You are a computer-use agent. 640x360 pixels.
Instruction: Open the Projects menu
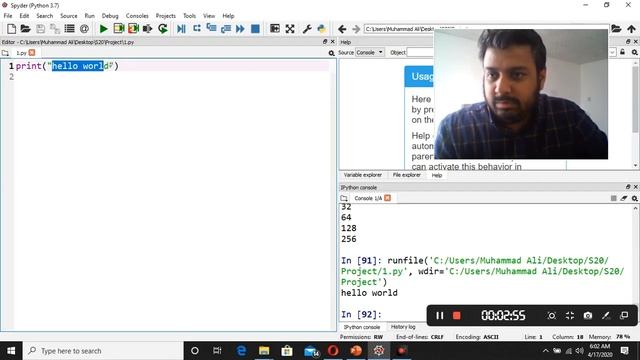[x=165, y=16]
